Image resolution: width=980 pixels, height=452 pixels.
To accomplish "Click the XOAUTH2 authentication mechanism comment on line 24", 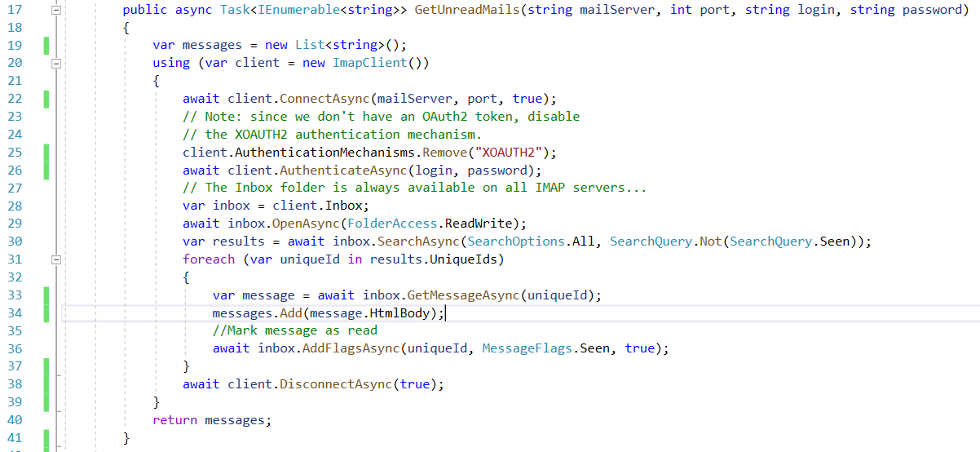I will (332, 135).
